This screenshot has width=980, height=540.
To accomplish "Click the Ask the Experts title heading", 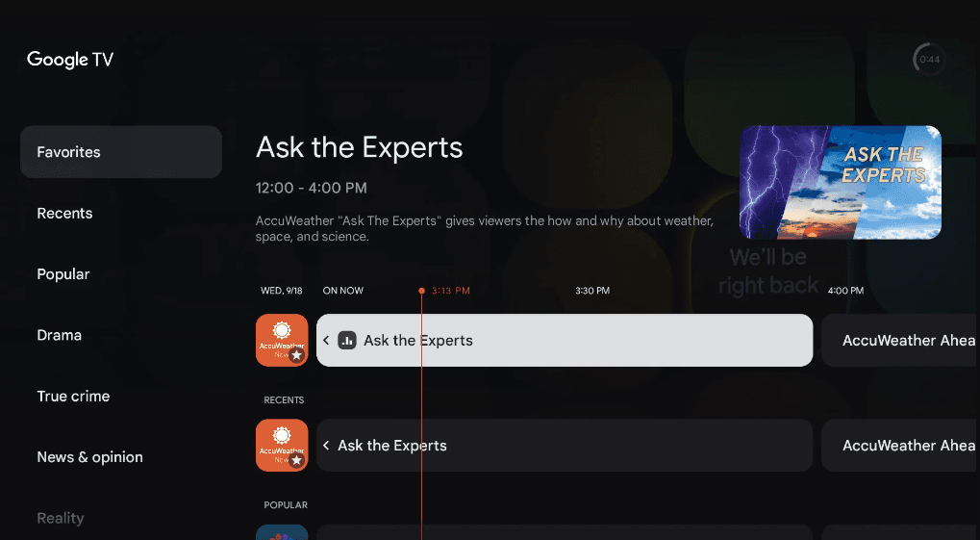I will coord(360,147).
